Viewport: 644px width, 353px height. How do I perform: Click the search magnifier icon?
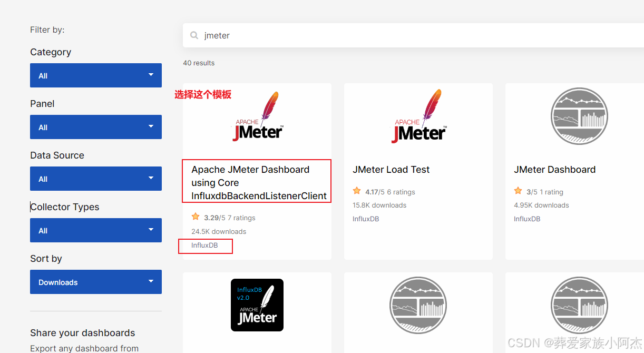coord(194,35)
